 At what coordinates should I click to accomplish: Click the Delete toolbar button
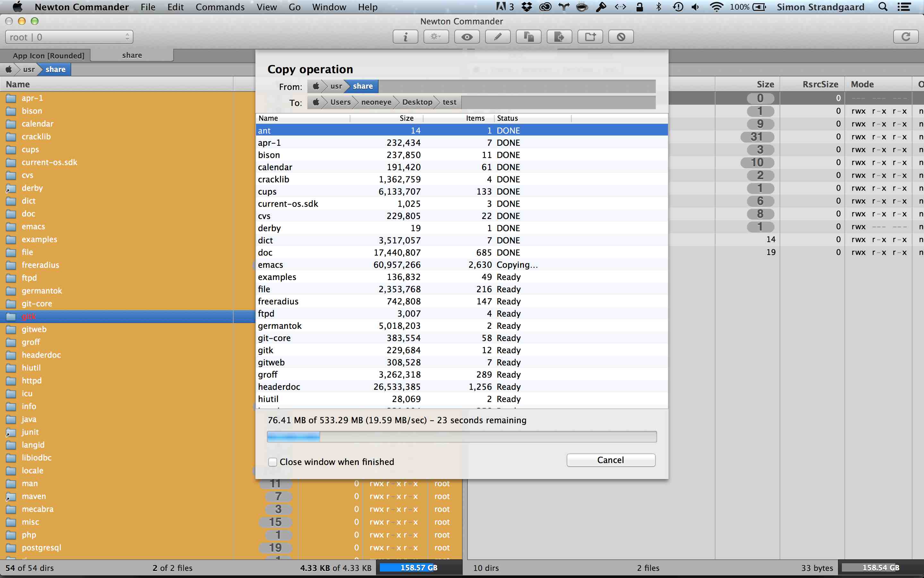pos(621,37)
